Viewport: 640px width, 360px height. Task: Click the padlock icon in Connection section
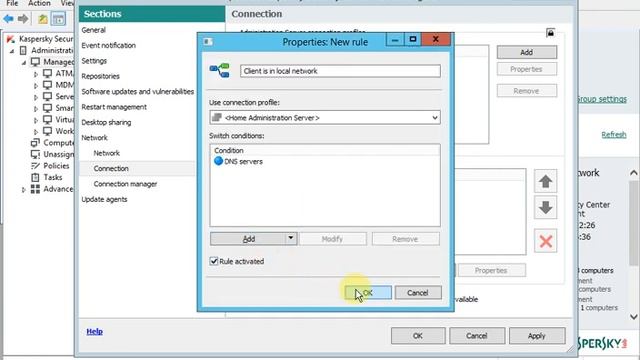click(550, 33)
